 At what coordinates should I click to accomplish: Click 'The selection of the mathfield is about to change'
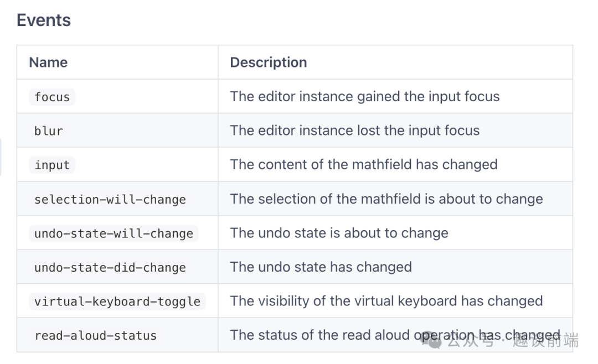click(x=386, y=199)
